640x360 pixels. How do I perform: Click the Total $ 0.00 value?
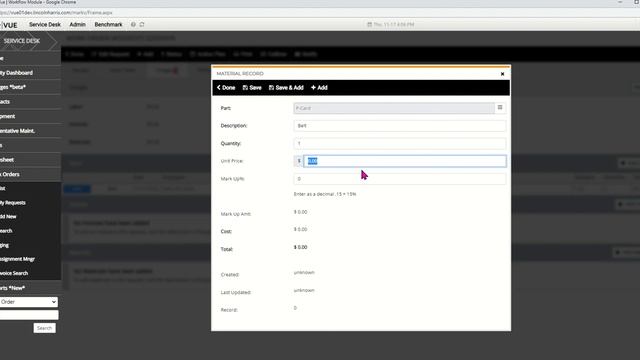(x=300, y=247)
